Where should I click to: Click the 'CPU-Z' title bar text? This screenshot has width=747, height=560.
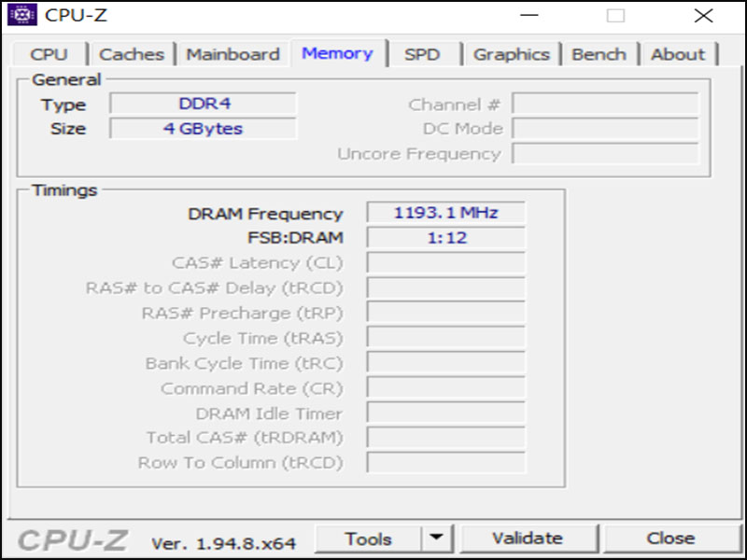point(76,15)
